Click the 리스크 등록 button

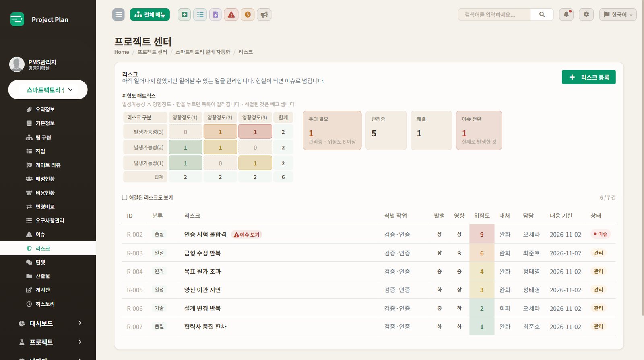coord(589,77)
